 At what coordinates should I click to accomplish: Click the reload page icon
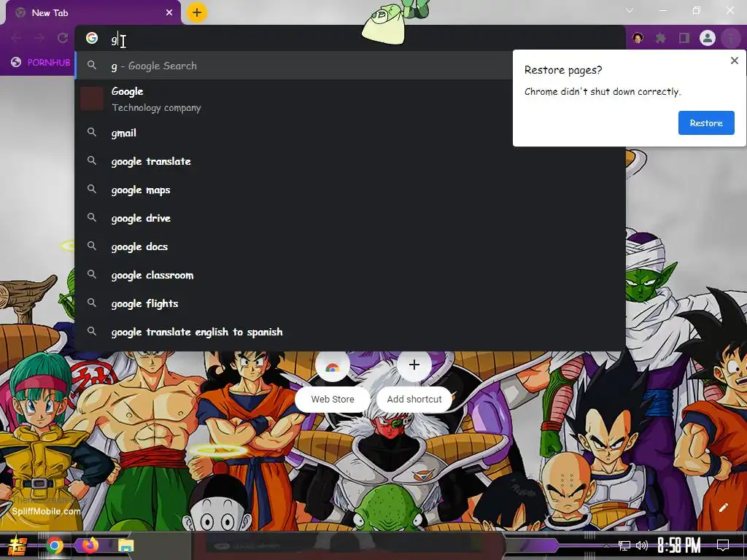[x=63, y=38]
